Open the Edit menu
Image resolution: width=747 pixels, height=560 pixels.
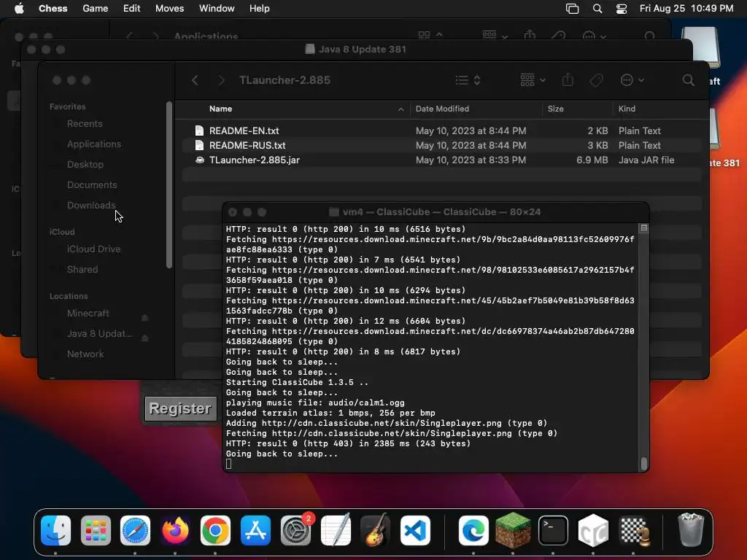click(131, 9)
